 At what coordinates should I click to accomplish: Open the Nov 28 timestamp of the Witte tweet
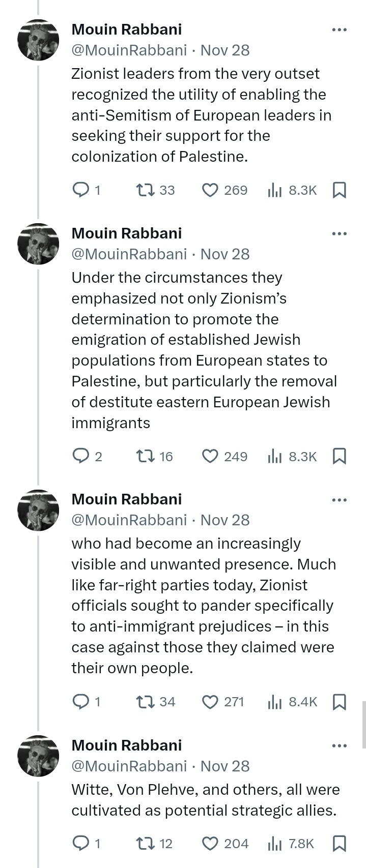pos(225,766)
